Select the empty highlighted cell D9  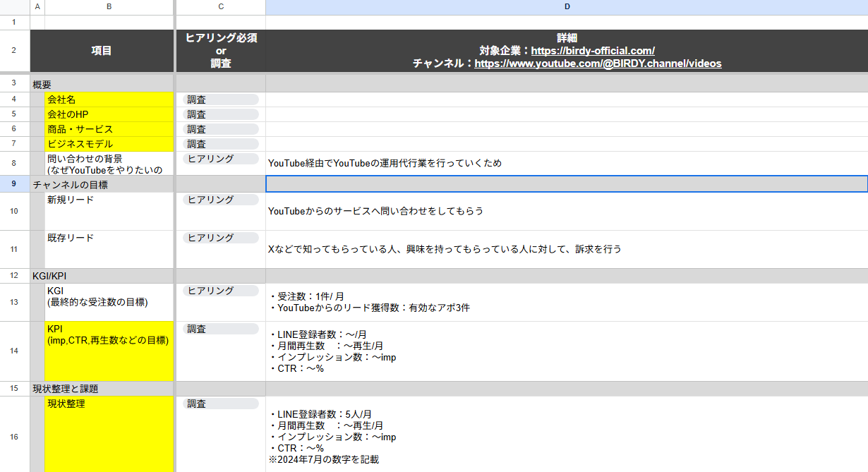point(567,184)
